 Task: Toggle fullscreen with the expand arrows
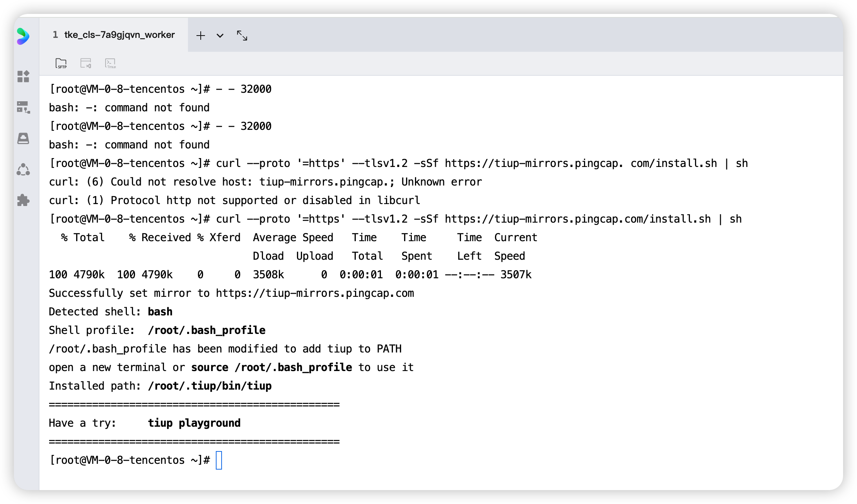(242, 36)
